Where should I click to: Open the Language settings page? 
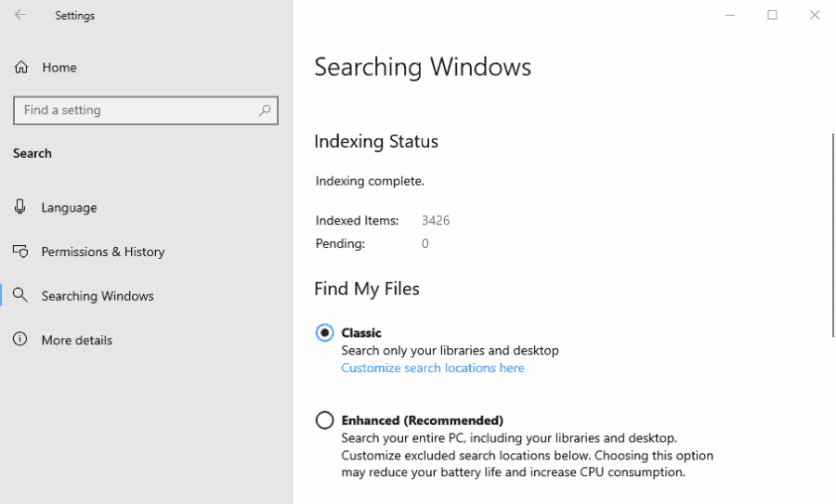[70, 207]
